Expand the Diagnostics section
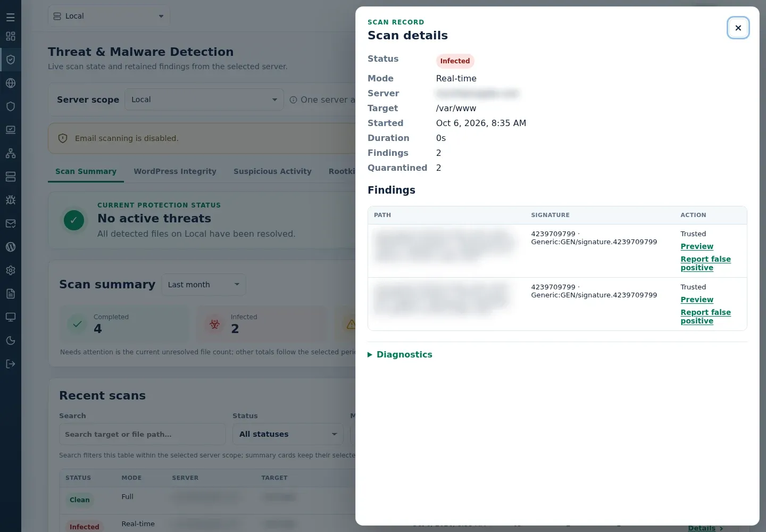The width and height of the screenshot is (766, 532). coord(400,354)
